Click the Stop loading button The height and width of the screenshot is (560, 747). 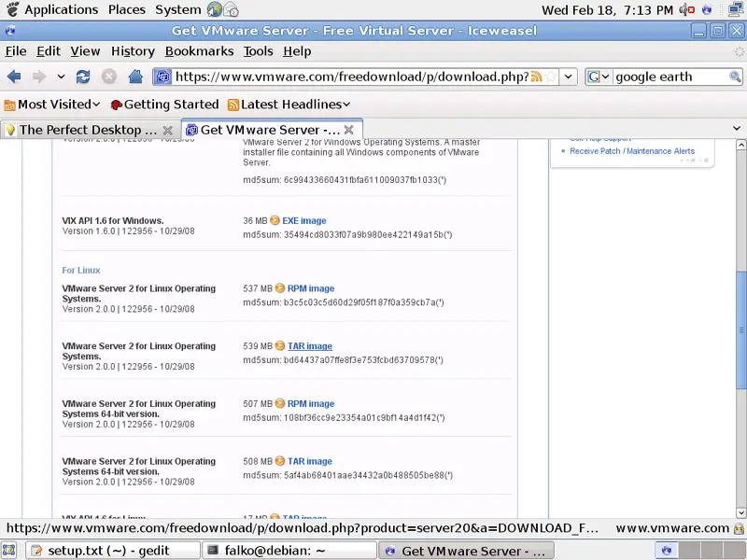pyautogui.click(x=109, y=77)
